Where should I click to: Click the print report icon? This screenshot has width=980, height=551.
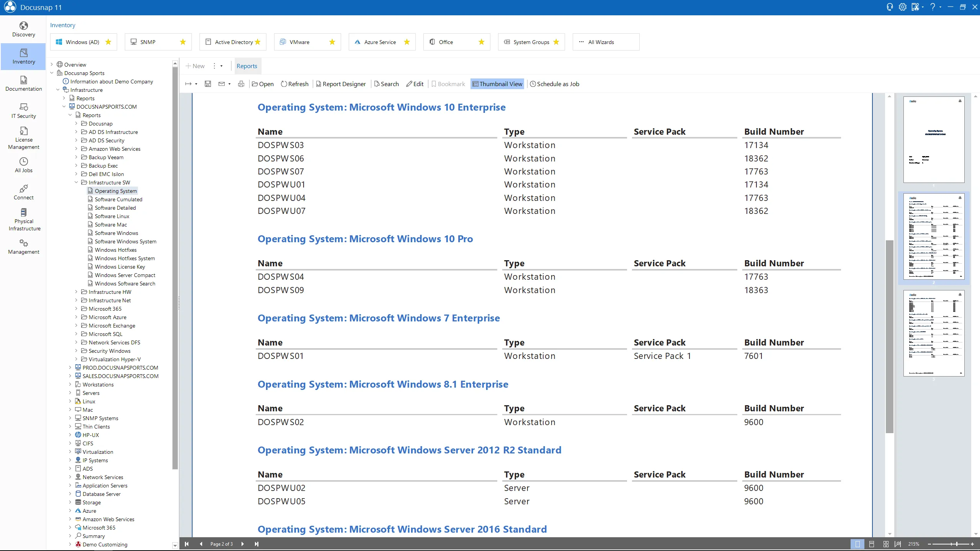point(241,84)
